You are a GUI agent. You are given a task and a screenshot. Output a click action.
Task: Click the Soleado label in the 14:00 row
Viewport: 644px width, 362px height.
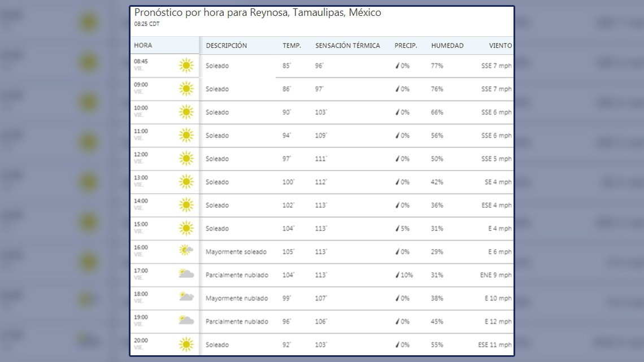(x=217, y=205)
